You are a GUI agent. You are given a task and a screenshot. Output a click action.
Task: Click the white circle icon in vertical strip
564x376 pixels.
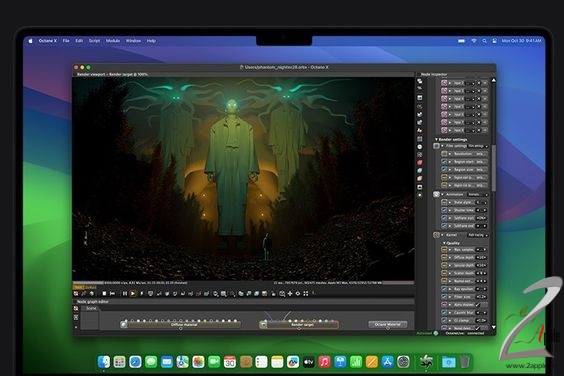pyautogui.click(x=420, y=147)
